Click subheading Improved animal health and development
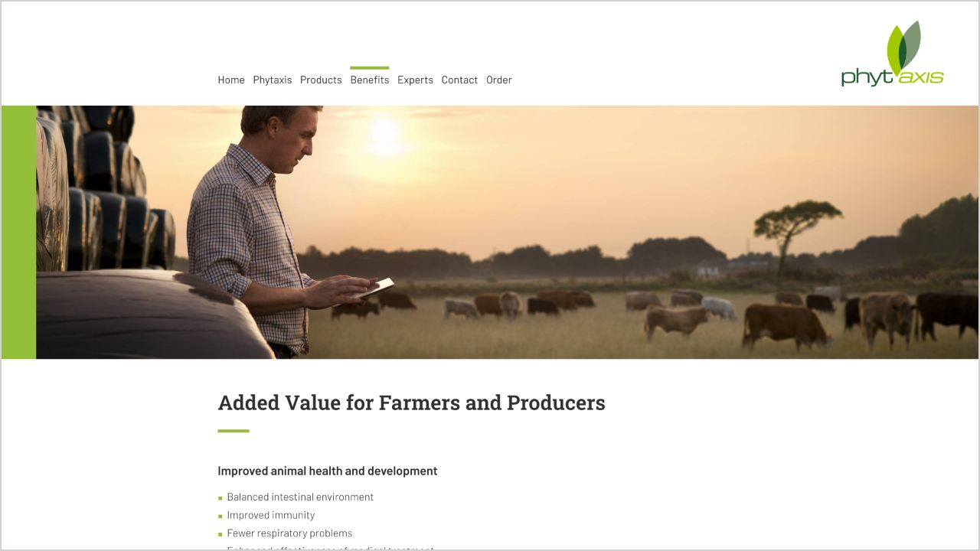Screen dimensions: 980x551 coord(328,471)
